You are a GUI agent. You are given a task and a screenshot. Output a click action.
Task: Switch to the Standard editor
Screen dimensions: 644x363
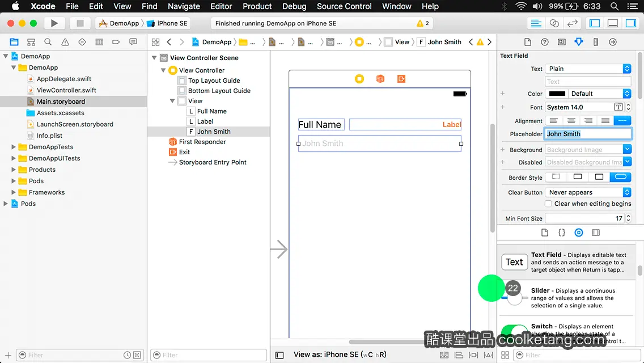click(x=536, y=23)
